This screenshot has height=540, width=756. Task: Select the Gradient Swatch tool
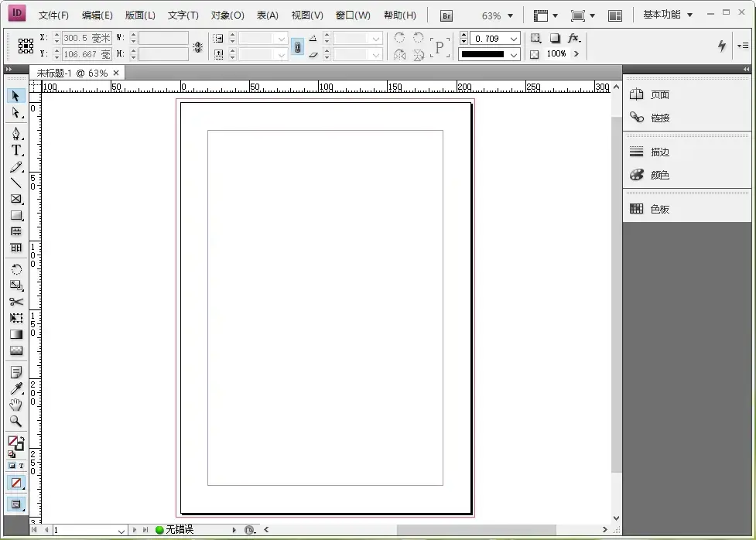(x=16, y=334)
